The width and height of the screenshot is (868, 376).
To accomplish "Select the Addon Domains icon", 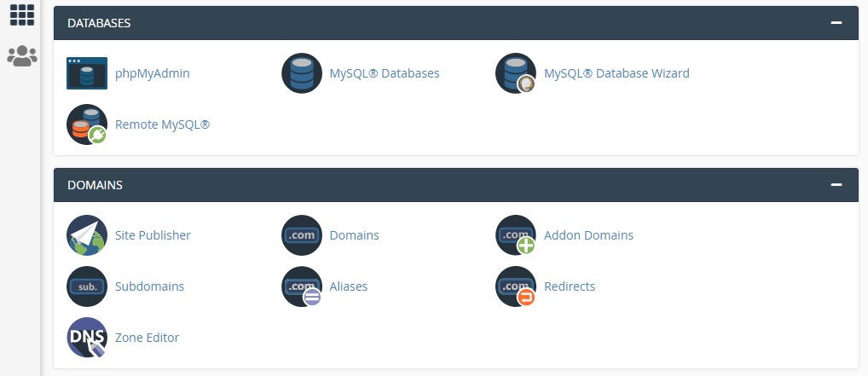I will pos(516,235).
